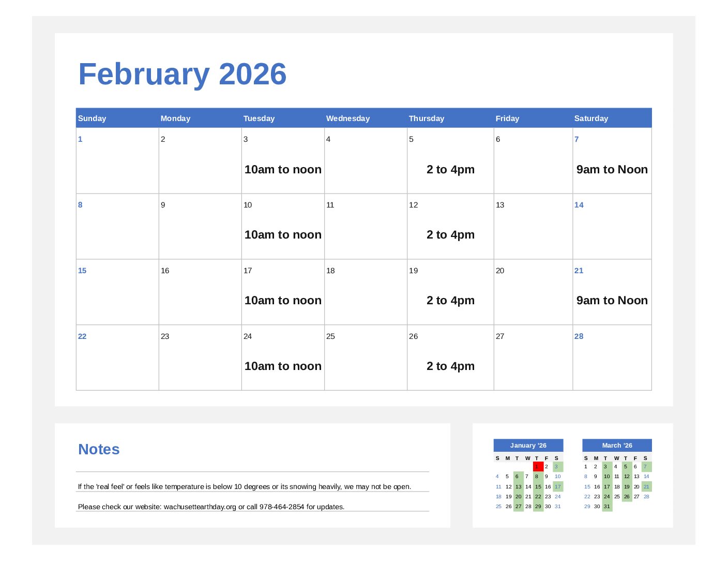728x563 pixels.
Task: Select the Monday February 9 cell
Action: coord(200,227)
